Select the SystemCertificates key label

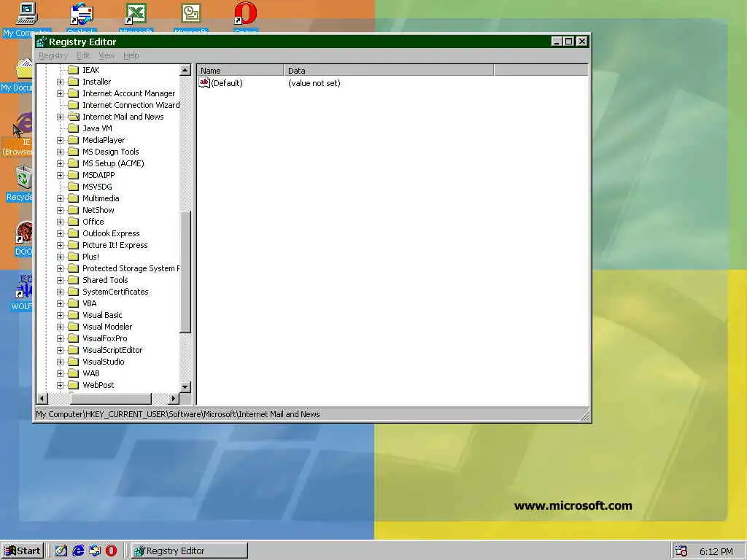(115, 292)
